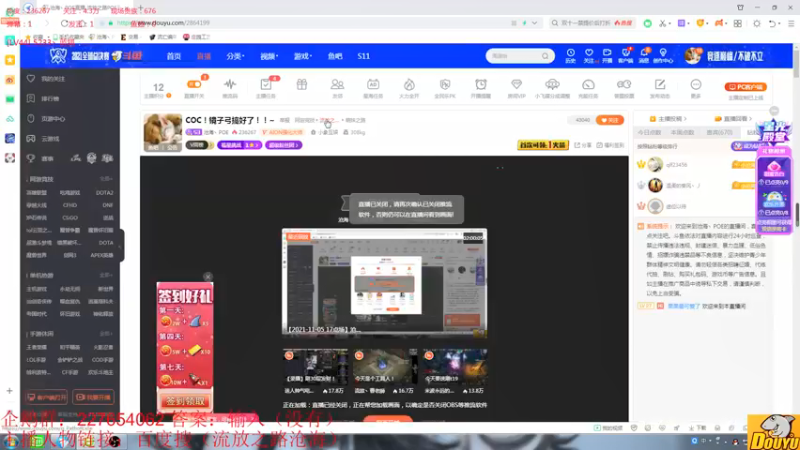Open the middle recommended stream thumbnail

pos(385,366)
